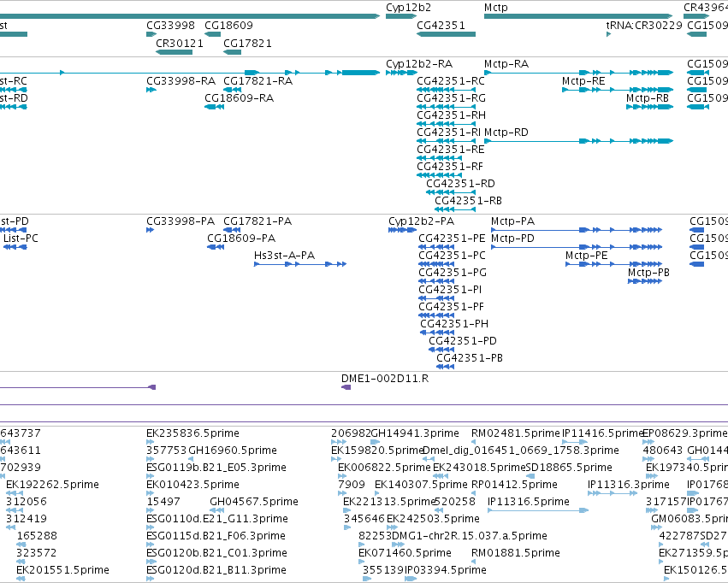Click transcript Mctp-RE
The width and height of the screenshot is (728, 583).
click(618, 90)
